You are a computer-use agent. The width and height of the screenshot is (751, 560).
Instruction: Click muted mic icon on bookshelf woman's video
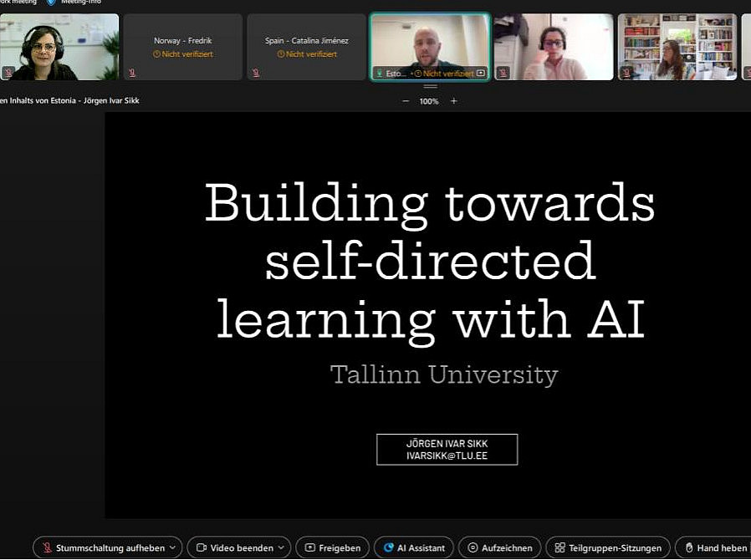tap(626, 73)
